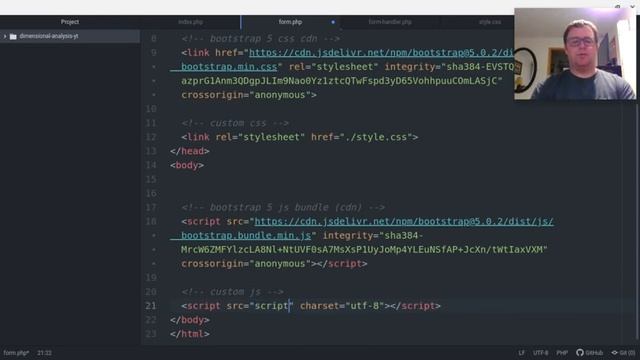Expand the dimensional-analysis-yt project folder chevron
640x360 pixels.
click(4, 36)
